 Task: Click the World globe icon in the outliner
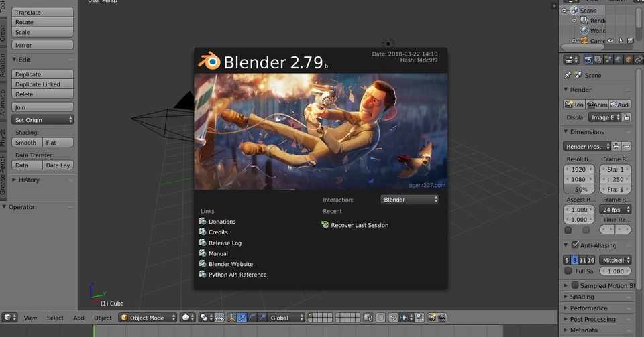(584, 30)
